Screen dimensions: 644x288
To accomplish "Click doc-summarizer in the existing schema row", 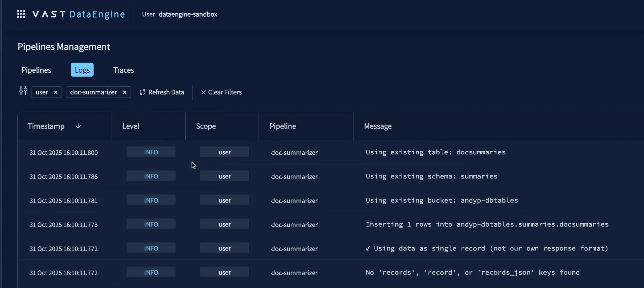I will click(x=294, y=177).
